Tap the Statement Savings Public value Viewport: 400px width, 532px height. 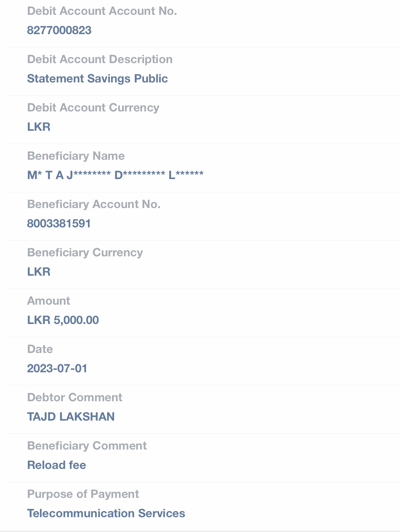tap(97, 79)
